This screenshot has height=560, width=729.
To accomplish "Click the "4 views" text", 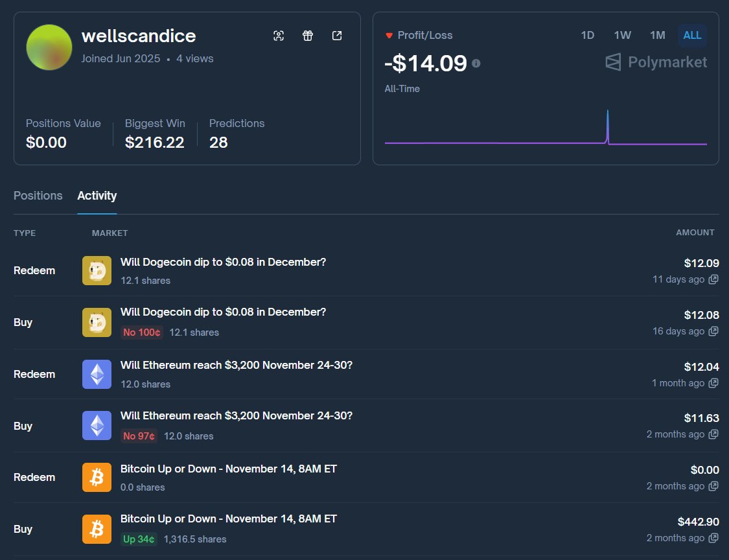I will [195, 58].
